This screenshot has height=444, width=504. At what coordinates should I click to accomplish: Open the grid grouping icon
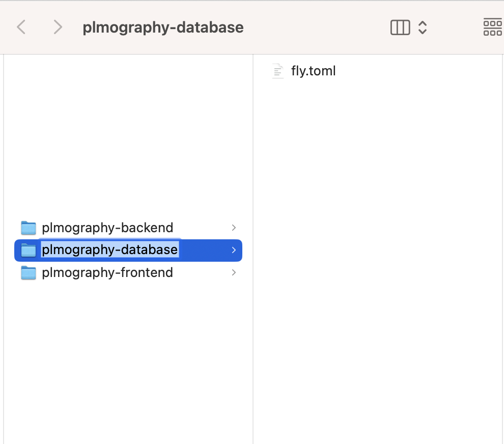pos(493,27)
